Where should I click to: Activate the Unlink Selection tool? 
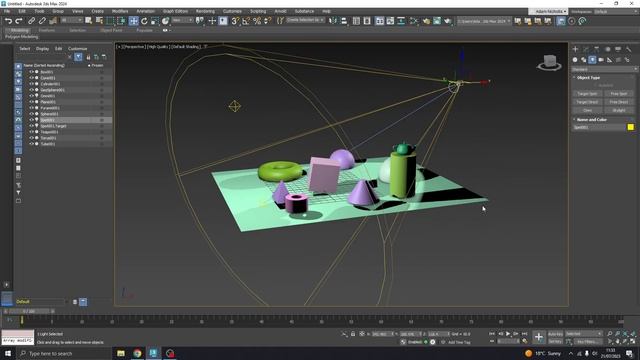click(x=42, y=21)
